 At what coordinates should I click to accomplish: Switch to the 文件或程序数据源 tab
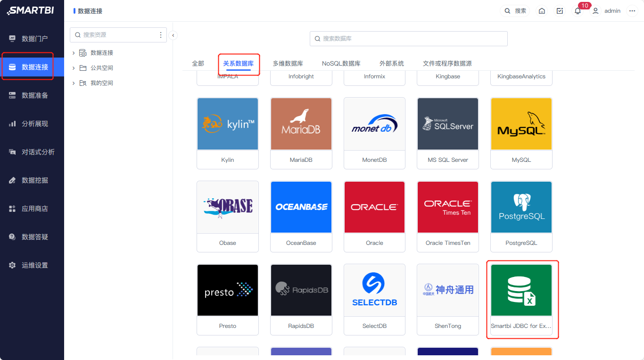tap(447, 63)
